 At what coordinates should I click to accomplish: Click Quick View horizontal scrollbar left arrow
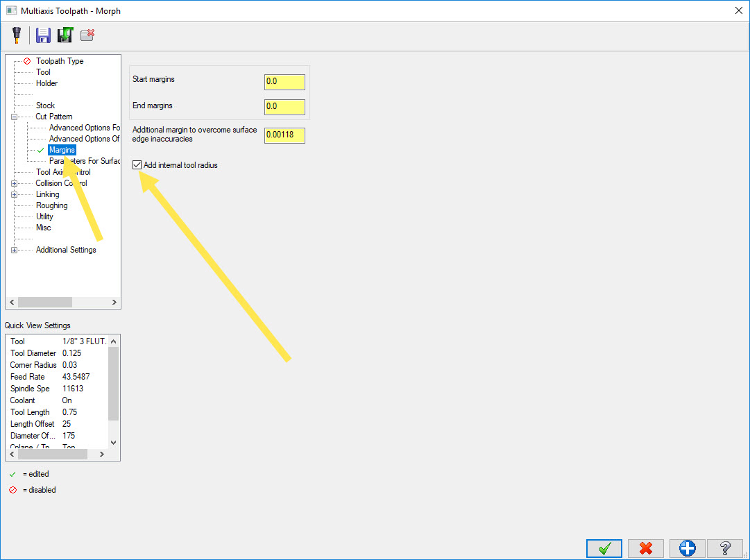pos(12,455)
